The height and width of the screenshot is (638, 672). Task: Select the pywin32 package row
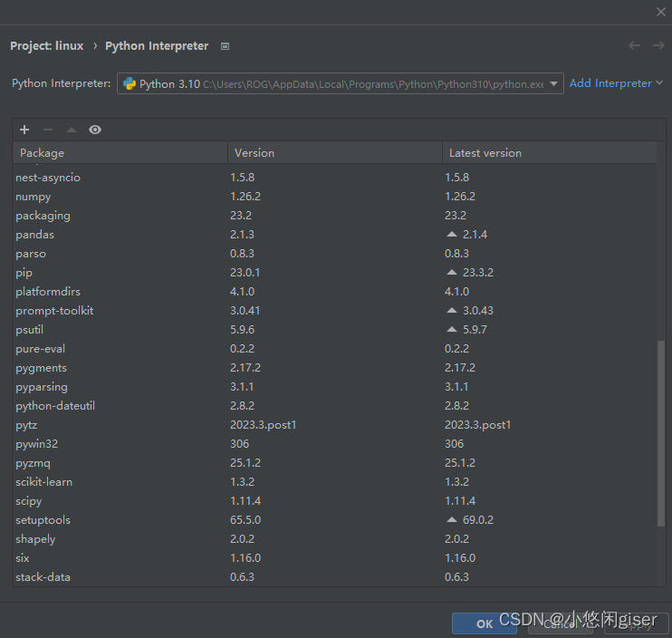[334, 444]
